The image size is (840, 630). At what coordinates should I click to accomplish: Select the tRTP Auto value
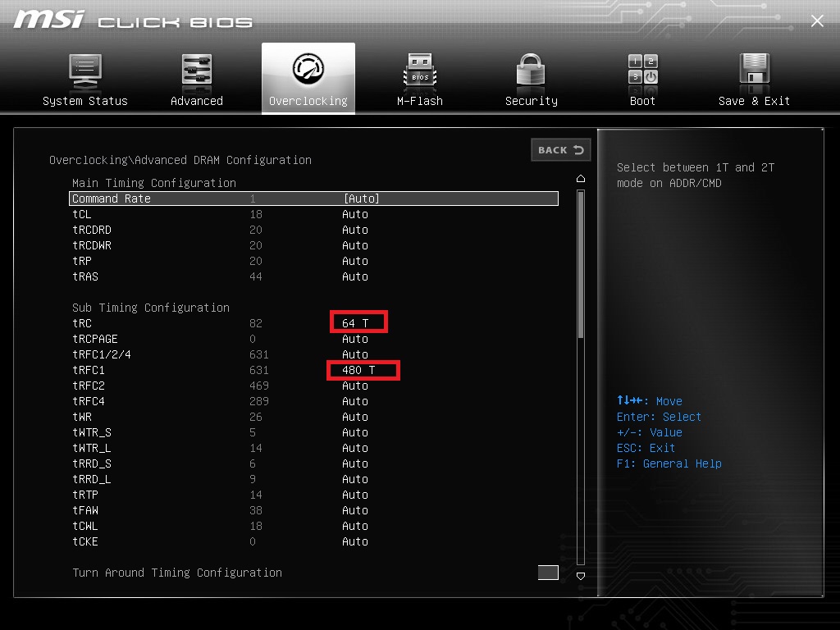click(355, 495)
